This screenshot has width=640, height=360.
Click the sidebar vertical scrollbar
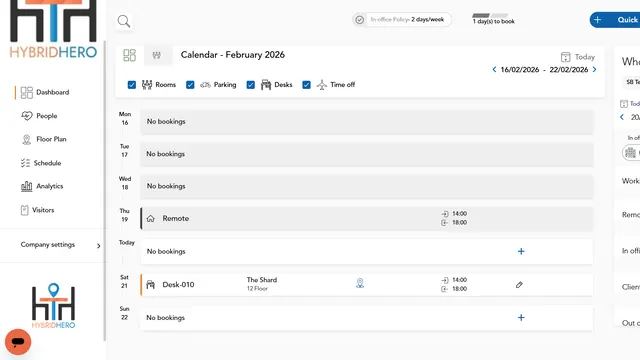104,191
